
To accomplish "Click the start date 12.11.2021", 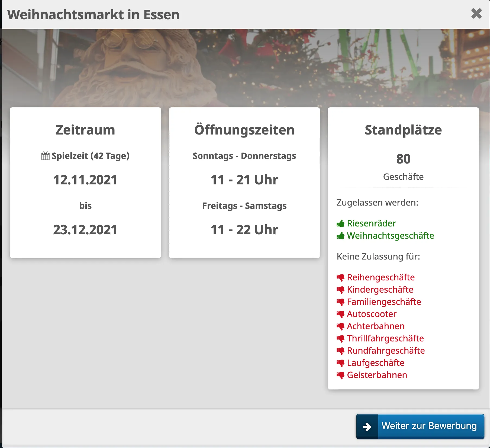I will 85,180.
